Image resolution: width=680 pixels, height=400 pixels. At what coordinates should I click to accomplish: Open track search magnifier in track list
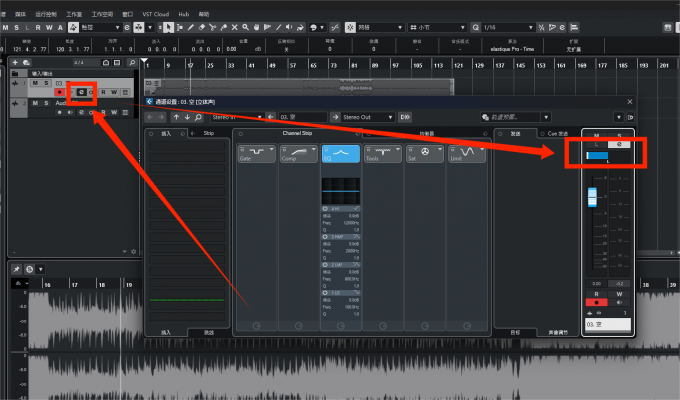coord(132,62)
